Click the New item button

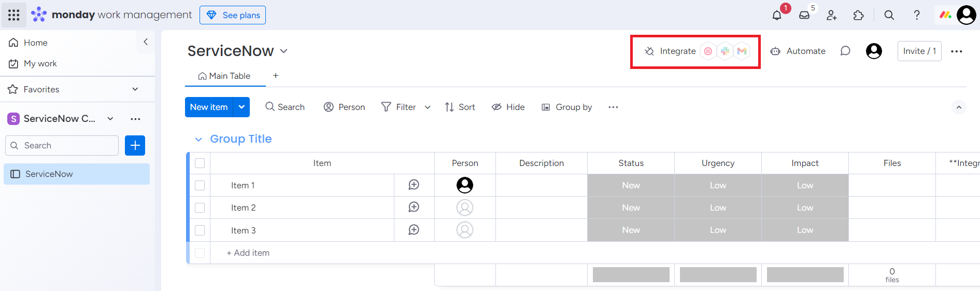209,107
